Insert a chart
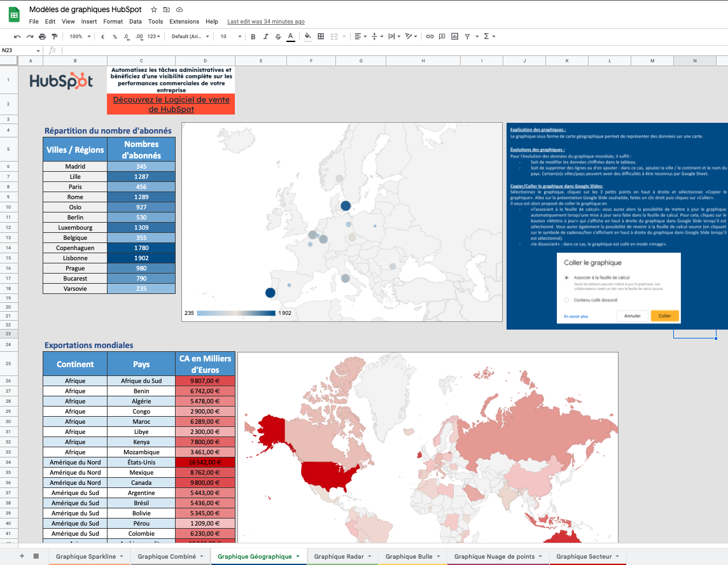 (454, 37)
